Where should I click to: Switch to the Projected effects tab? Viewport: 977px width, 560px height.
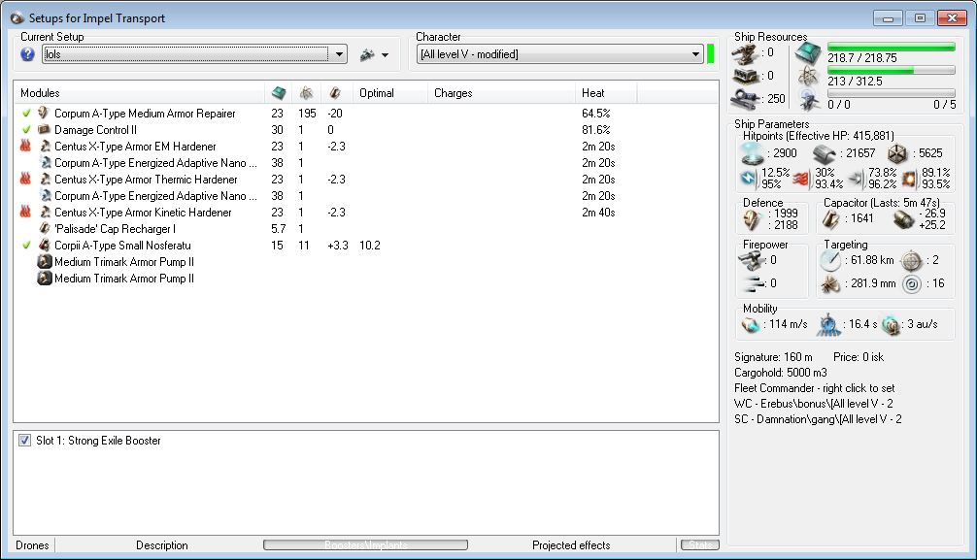point(571,545)
